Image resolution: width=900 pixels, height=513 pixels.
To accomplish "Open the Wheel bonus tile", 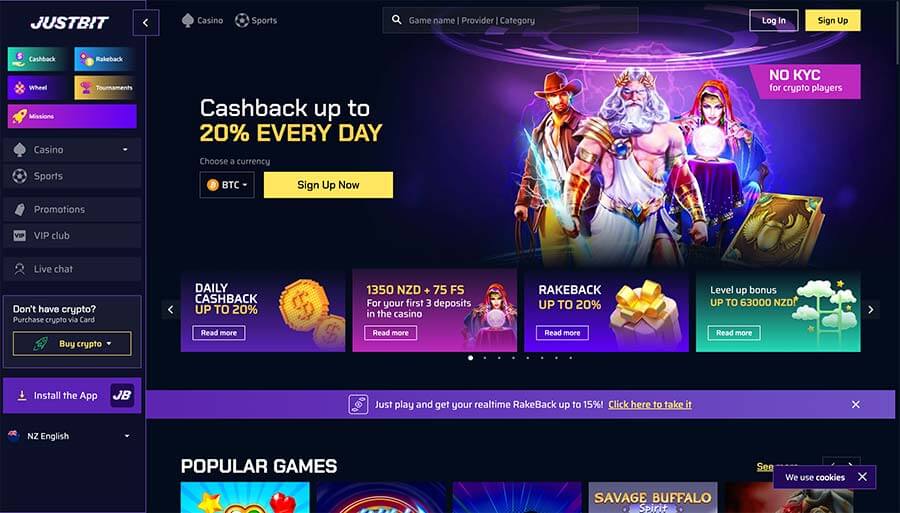I will pyautogui.click(x=37, y=88).
